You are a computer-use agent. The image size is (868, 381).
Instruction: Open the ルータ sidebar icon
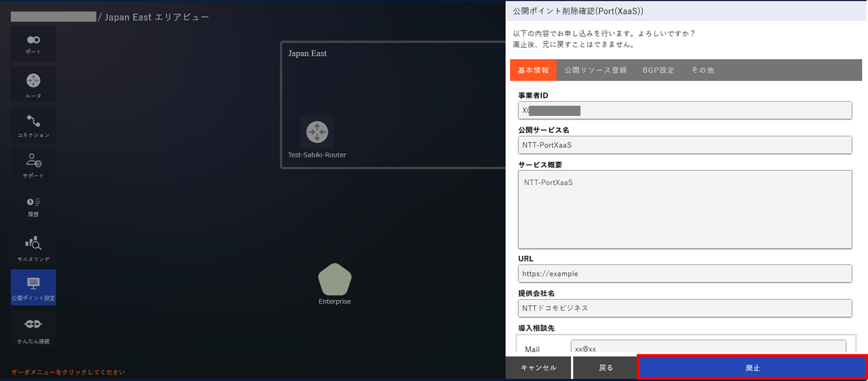33,85
